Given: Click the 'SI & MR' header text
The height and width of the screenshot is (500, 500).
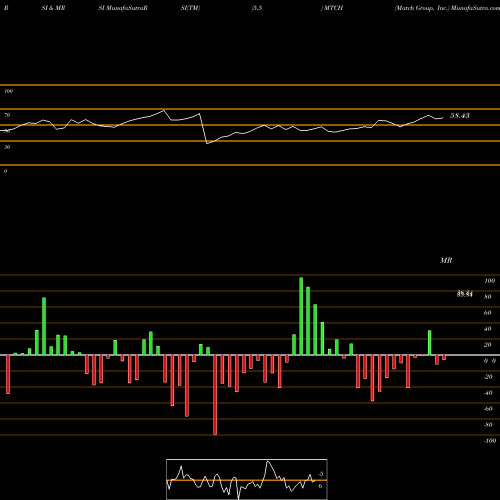Looking at the screenshot, I should [53, 8].
